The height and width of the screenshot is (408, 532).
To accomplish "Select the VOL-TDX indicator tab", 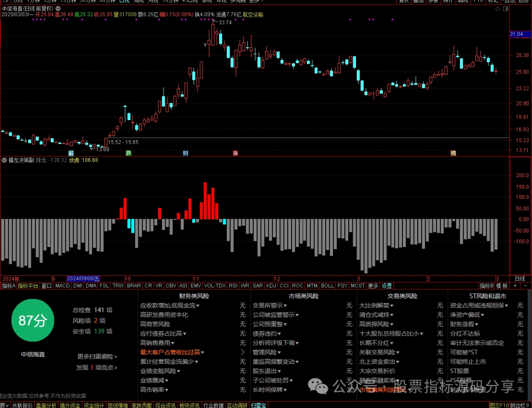I will coord(215,285).
